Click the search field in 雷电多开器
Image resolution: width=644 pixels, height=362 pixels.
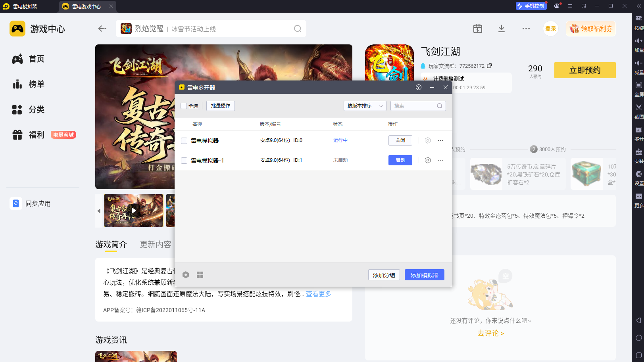415,106
